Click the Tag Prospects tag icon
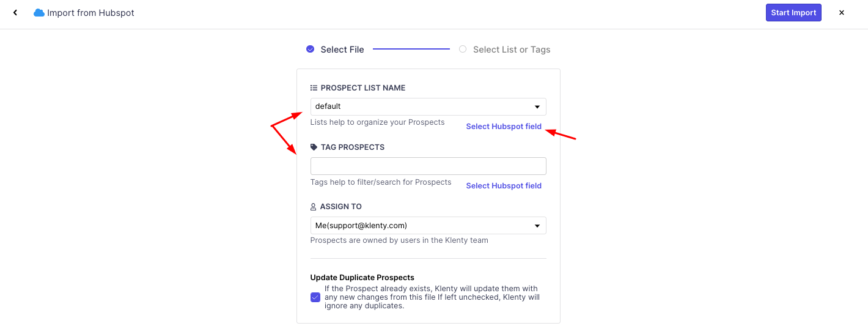This screenshot has width=868, height=334. [x=314, y=147]
